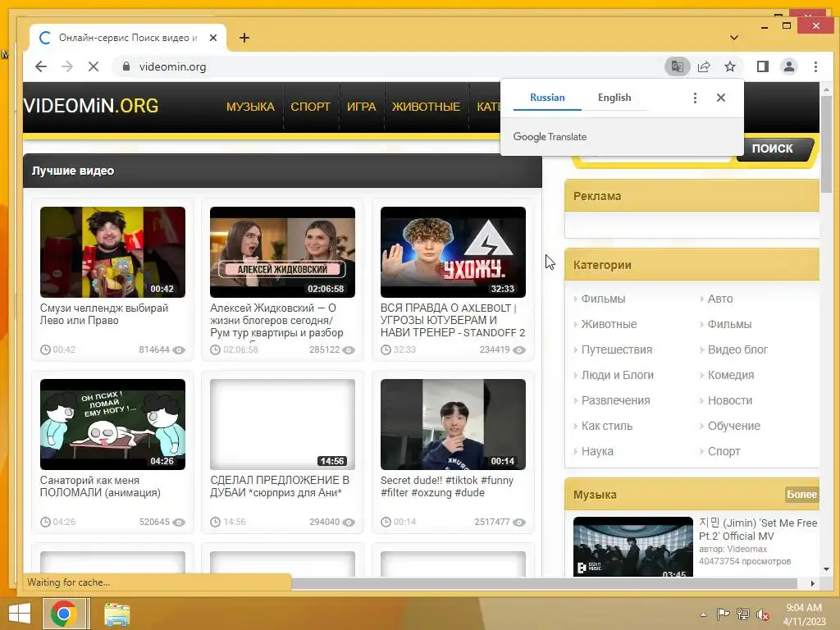Close the Google Translate popup
Viewport: 840px width, 630px height.
(720, 98)
